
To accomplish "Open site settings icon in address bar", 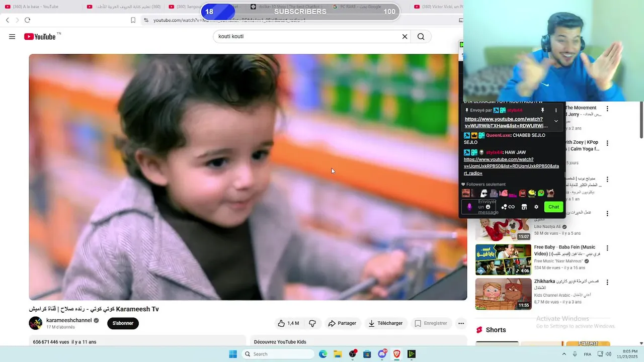I will [146, 20].
